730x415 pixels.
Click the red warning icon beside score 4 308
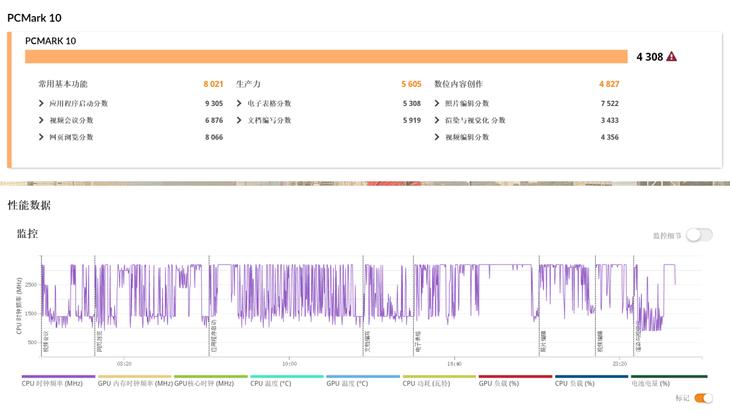coord(671,56)
